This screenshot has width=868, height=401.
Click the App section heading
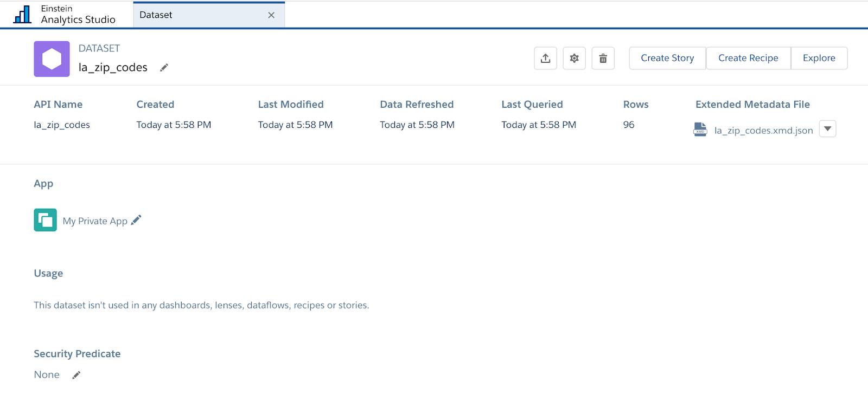43,184
